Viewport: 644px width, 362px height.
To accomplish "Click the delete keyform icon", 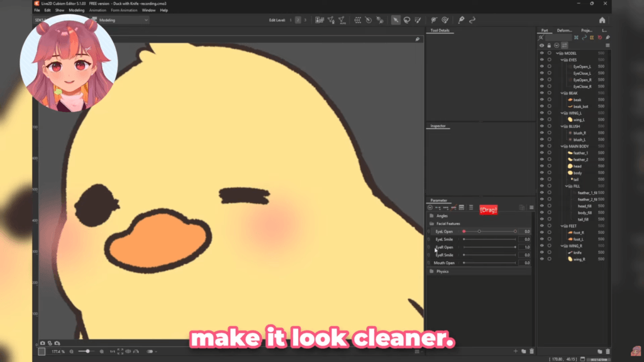I will point(453,207).
